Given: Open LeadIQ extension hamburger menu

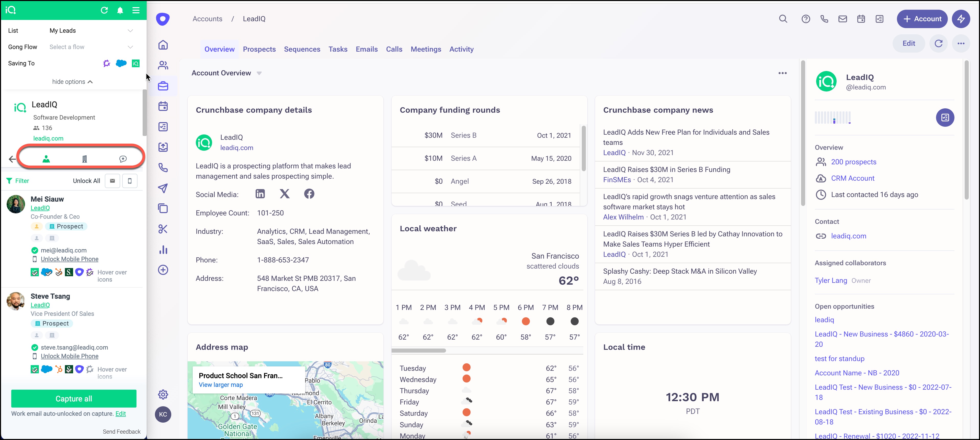Looking at the screenshot, I should pyautogui.click(x=136, y=10).
